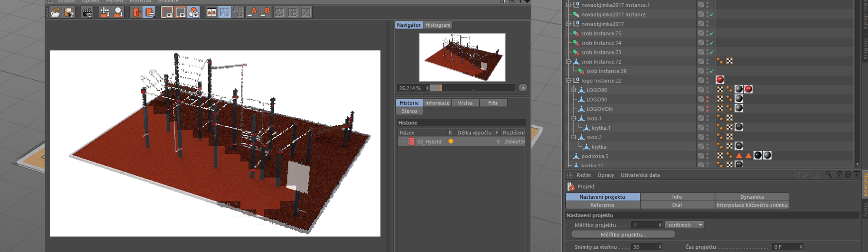Click the Set as A comparison icon
The height and width of the screenshot is (252, 868).
pos(252,13)
